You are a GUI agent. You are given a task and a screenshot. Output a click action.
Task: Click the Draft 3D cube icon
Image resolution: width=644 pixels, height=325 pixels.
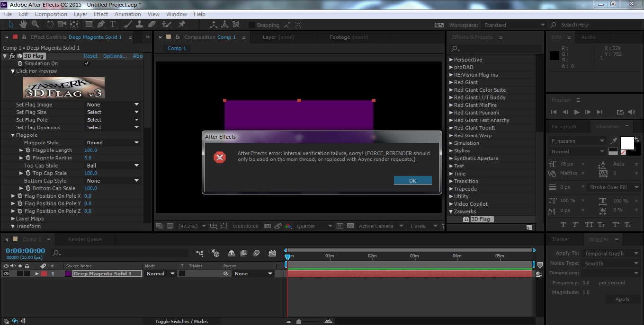click(x=215, y=254)
